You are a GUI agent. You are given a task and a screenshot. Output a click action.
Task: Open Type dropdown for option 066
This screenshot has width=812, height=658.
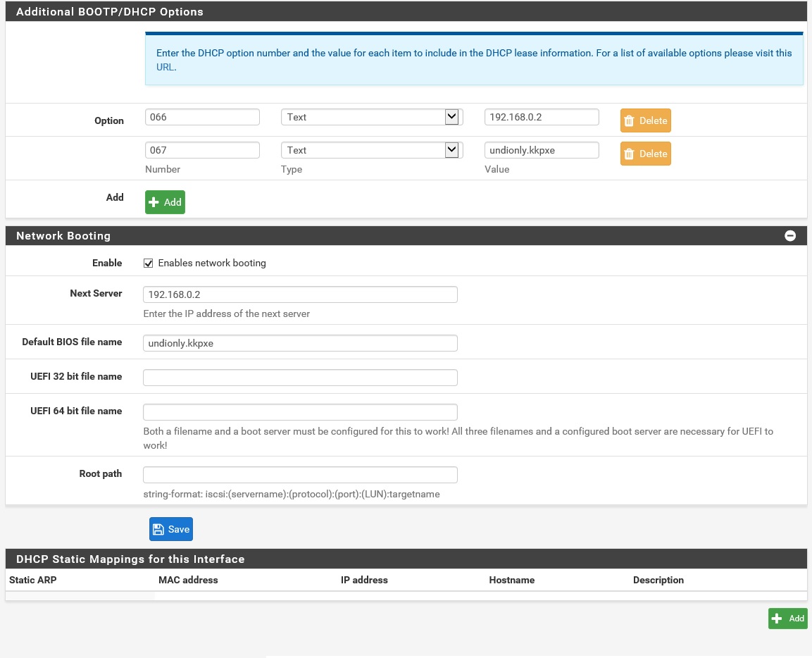(371, 117)
